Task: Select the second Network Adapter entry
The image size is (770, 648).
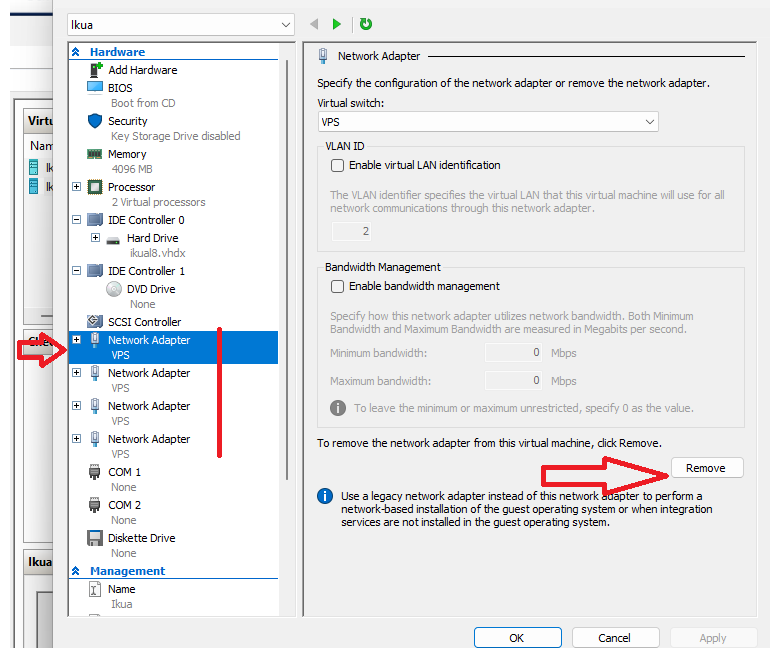Action: pyautogui.click(x=149, y=373)
